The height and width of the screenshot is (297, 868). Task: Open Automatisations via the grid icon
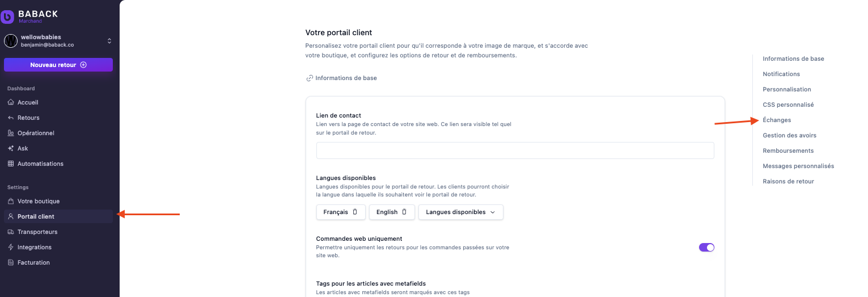11,164
